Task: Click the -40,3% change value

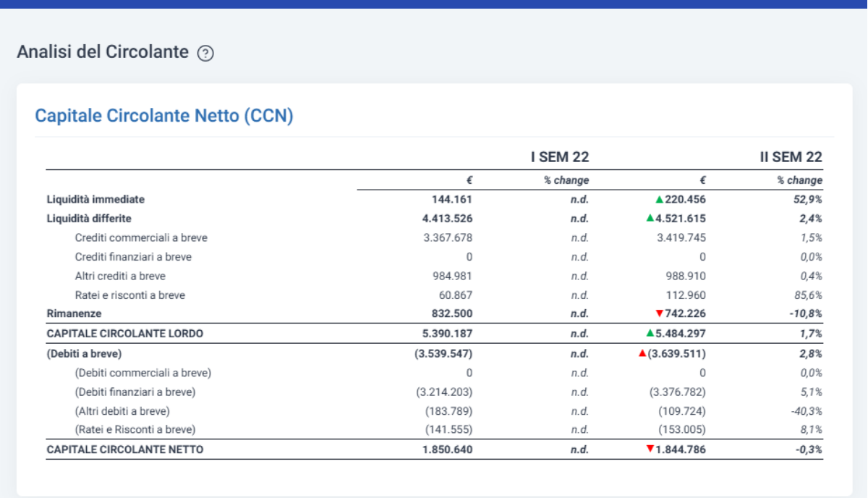Action: pos(807,411)
